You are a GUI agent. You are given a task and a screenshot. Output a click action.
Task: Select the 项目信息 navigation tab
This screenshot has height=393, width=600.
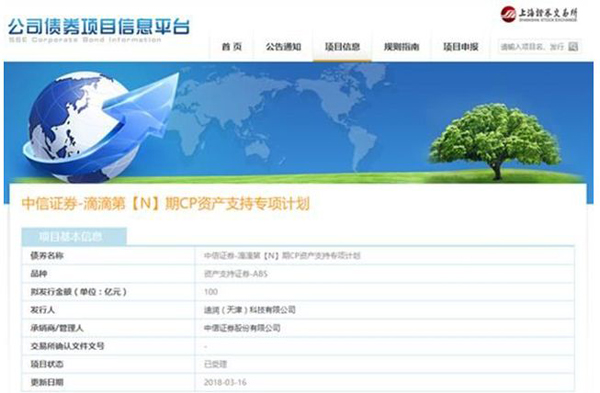[x=342, y=47]
